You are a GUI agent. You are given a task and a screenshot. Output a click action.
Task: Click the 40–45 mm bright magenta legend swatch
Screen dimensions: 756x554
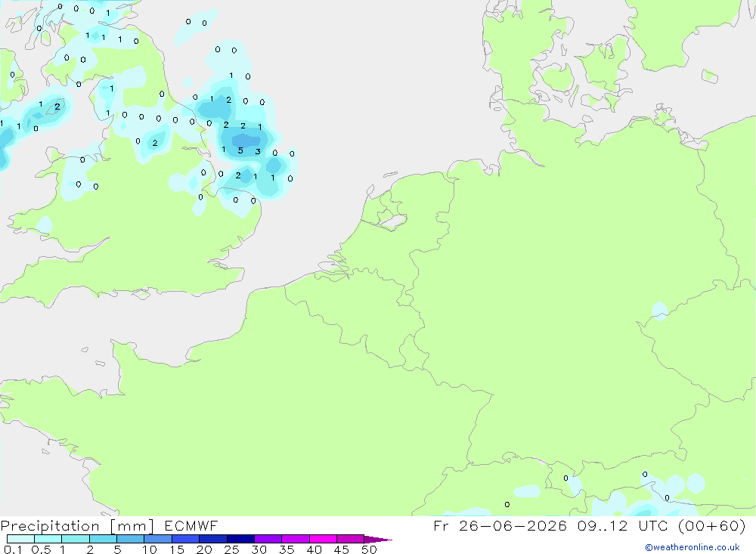323,539
